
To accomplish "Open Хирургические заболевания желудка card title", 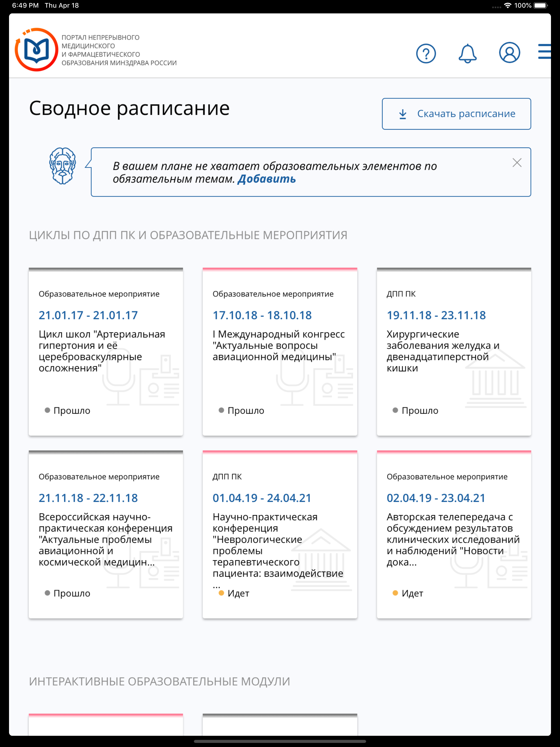I will pos(443,351).
